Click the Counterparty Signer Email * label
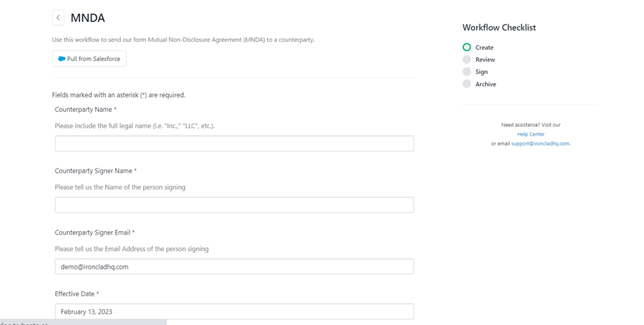This screenshot has width=644, height=325. pyautogui.click(x=95, y=232)
